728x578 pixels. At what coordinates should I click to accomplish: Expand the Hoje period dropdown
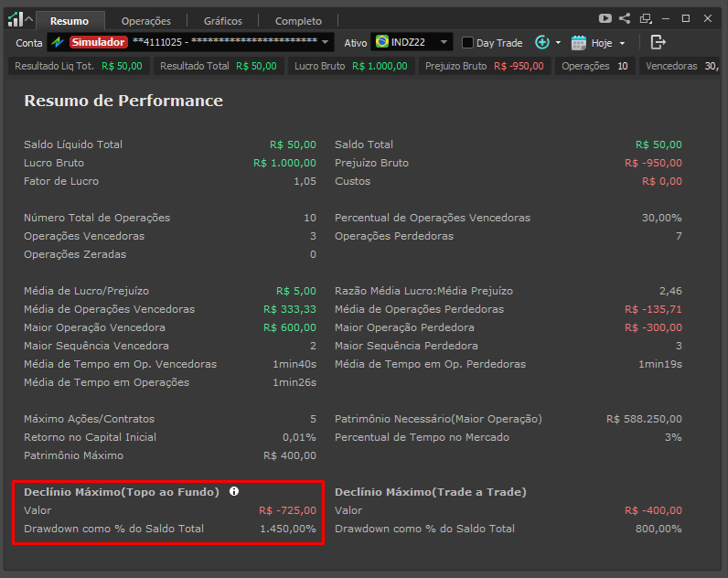point(623,43)
